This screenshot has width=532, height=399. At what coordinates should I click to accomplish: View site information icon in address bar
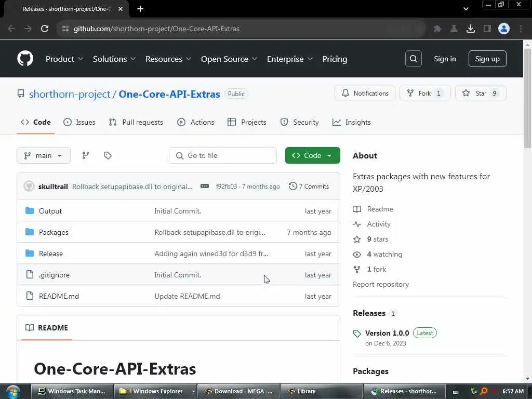click(65, 29)
